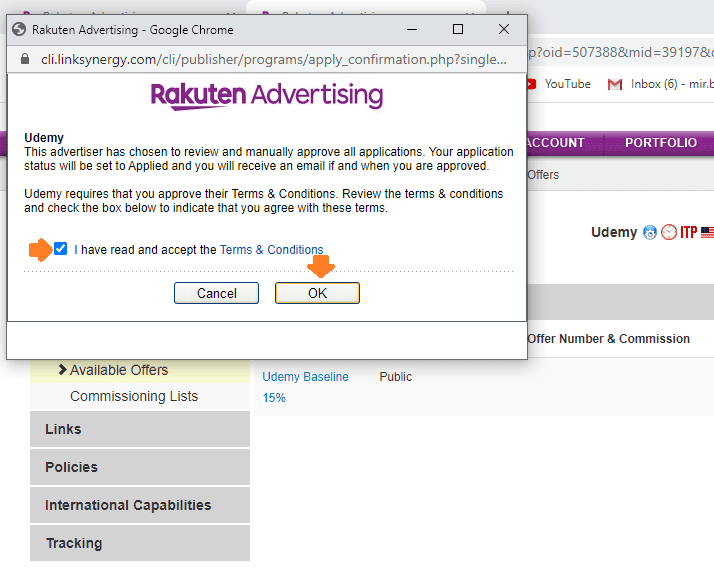
Task: Open the Udemy Baseline offer link
Action: (305, 377)
